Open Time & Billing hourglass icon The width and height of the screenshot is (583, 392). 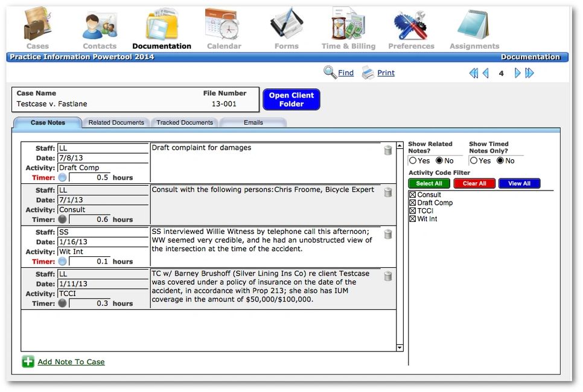tap(348, 24)
